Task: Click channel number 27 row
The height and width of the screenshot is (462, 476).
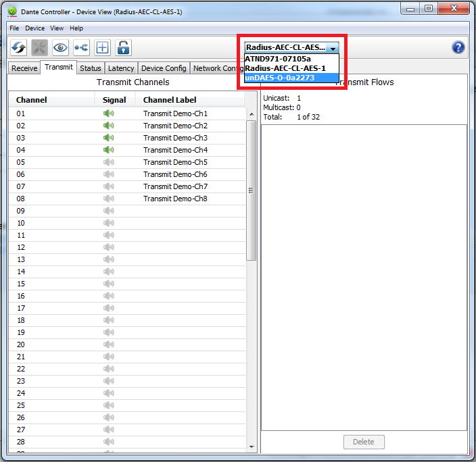Action: (127, 430)
